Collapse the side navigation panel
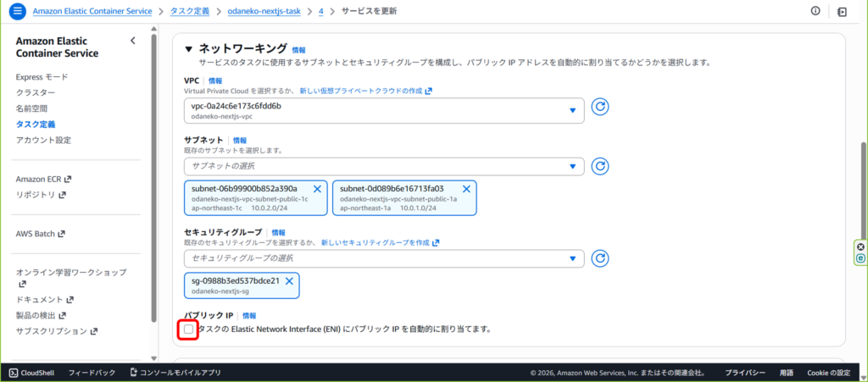The image size is (868, 382). pyautogui.click(x=132, y=41)
